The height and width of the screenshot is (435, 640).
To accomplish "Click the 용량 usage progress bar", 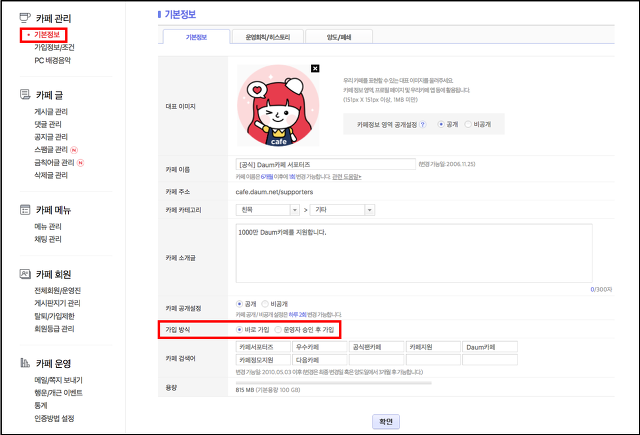I will coord(333,383).
